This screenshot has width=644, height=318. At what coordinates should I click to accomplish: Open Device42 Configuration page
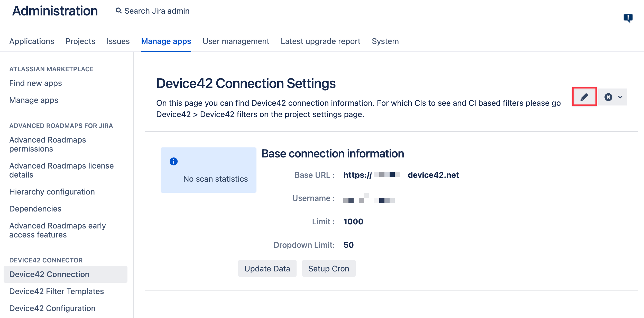(52, 308)
